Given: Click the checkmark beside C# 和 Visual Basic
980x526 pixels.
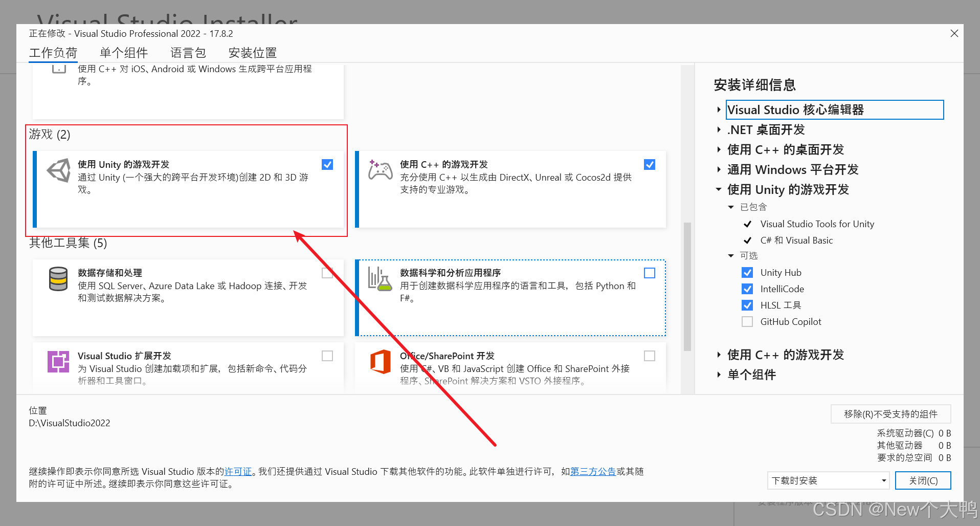Looking at the screenshot, I should [747, 240].
